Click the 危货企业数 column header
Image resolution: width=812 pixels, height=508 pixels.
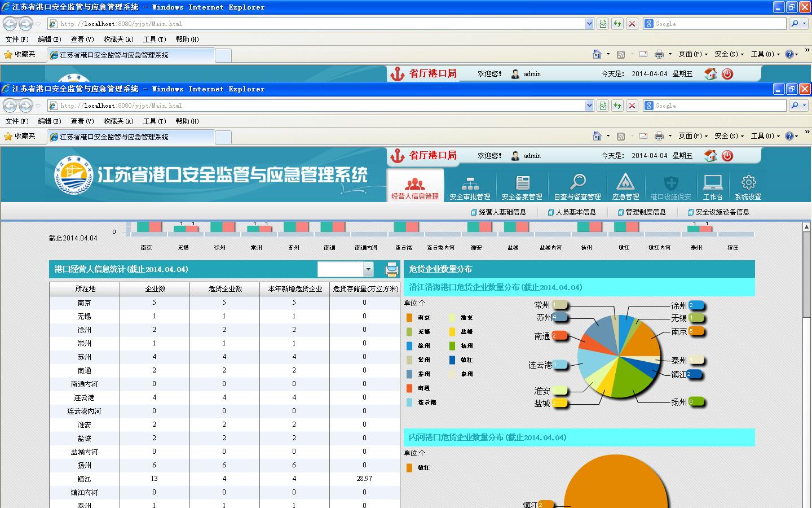point(224,289)
